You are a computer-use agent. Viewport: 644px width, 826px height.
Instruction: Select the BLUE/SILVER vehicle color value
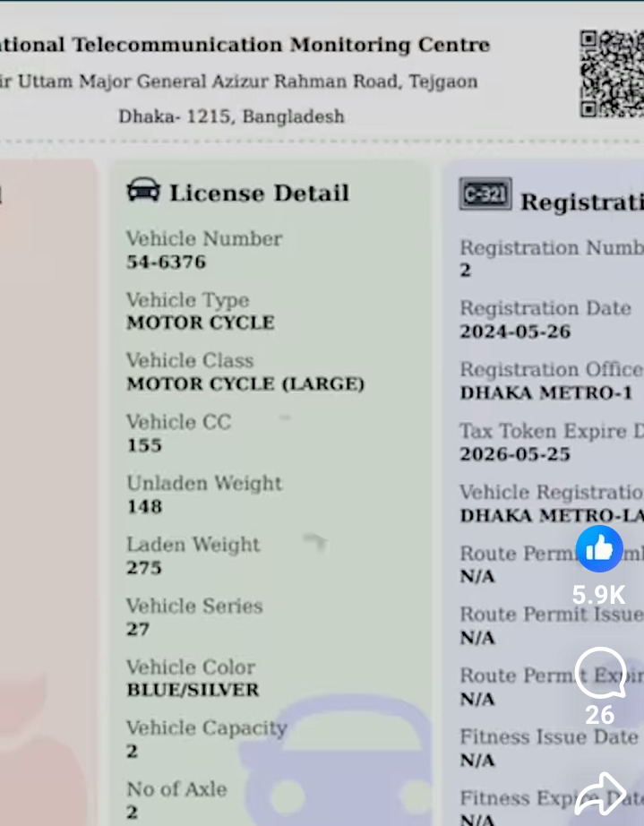193,690
